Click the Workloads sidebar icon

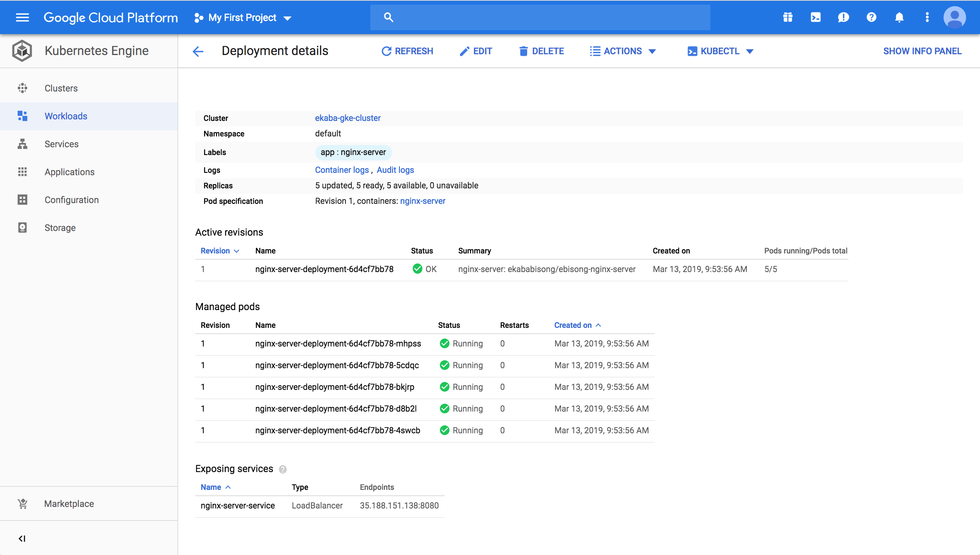point(22,116)
